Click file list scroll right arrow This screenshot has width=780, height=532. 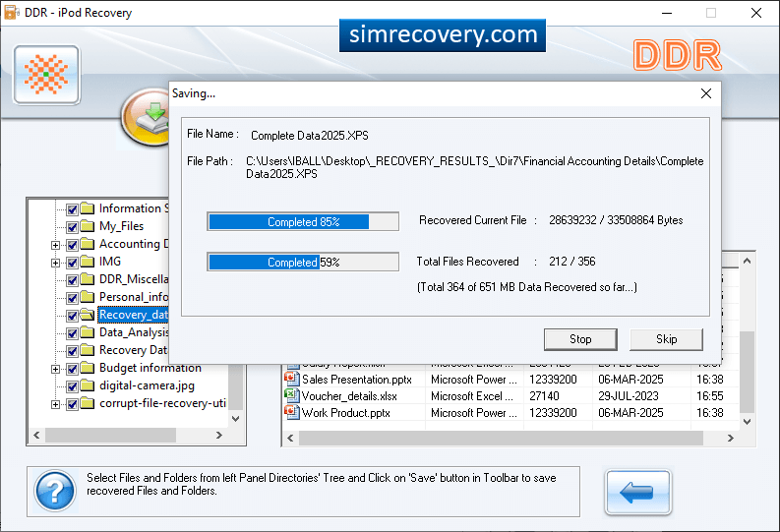pos(730,438)
